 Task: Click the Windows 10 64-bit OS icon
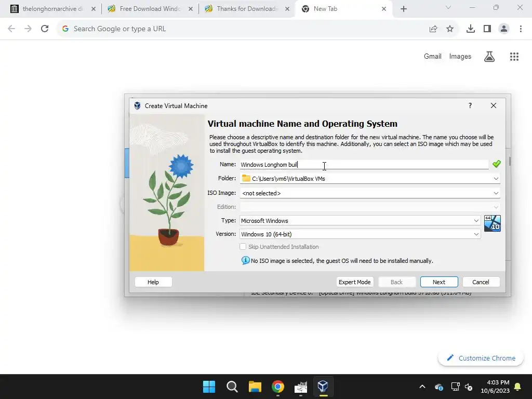(493, 223)
